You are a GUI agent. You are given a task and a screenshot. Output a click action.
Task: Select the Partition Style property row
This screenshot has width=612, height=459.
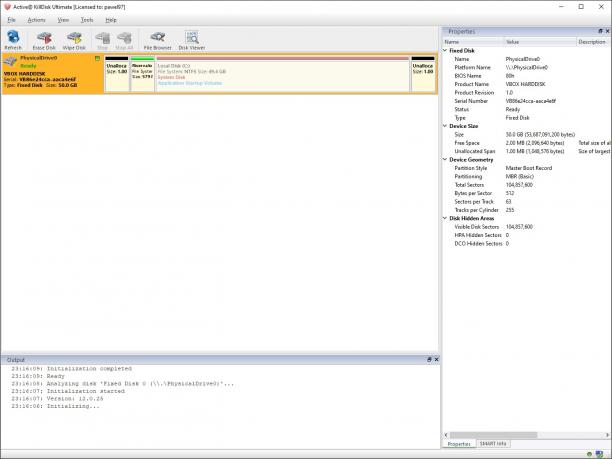pyautogui.click(x=527, y=168)
